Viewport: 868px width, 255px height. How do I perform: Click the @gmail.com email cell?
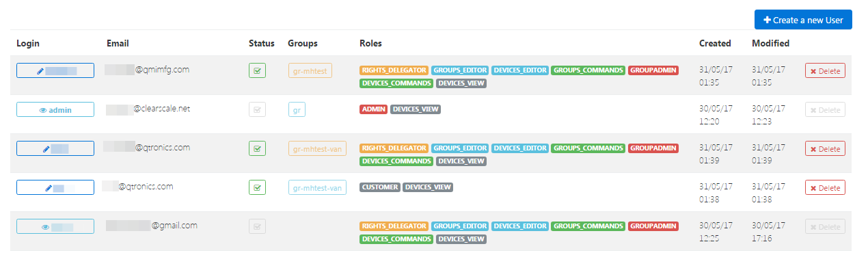point(152,225)
